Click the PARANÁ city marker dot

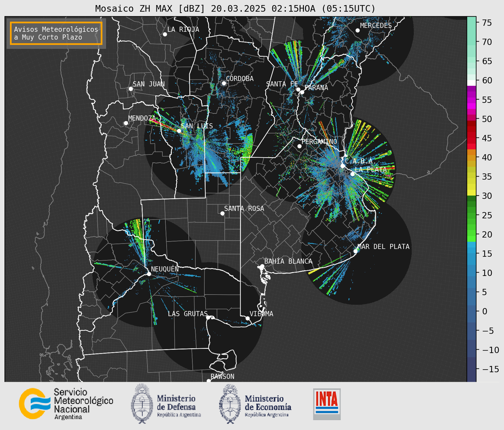[x=302, y=92]
